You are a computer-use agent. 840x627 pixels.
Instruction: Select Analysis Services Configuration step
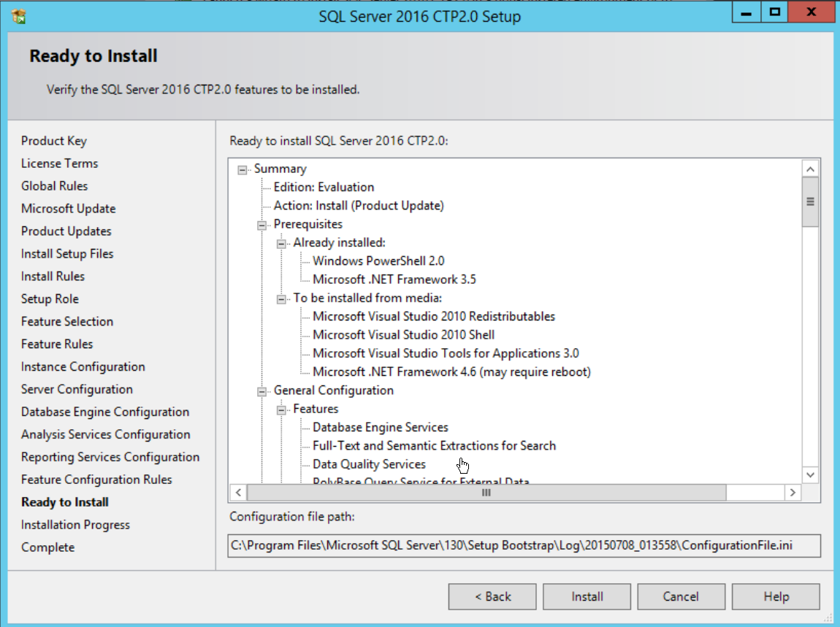point(105,434)
